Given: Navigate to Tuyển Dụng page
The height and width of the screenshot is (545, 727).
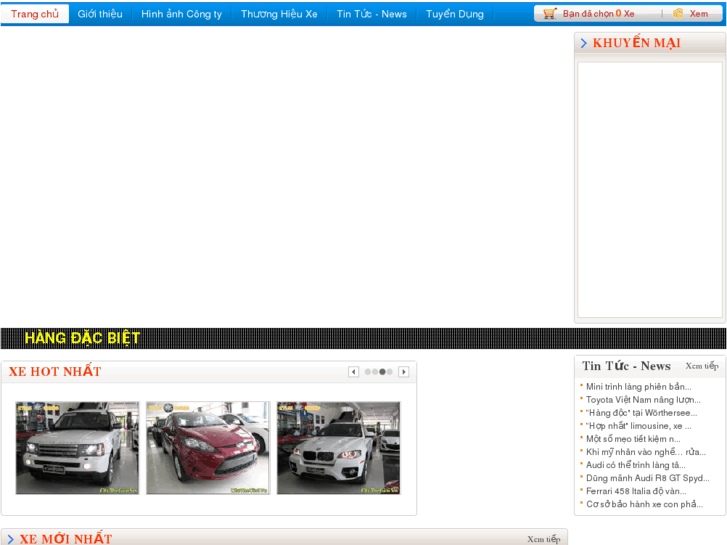Looking at the screenshot, I should click(x=454, y=14).
